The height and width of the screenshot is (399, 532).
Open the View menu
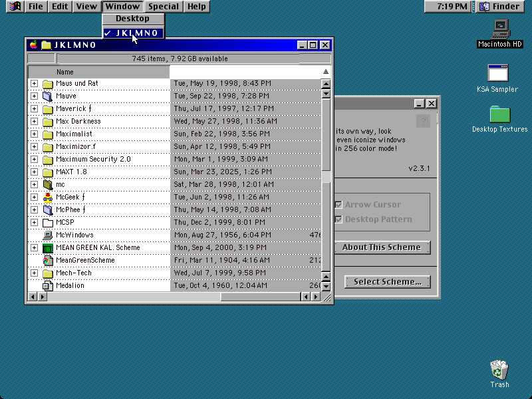tap(86, 7)
